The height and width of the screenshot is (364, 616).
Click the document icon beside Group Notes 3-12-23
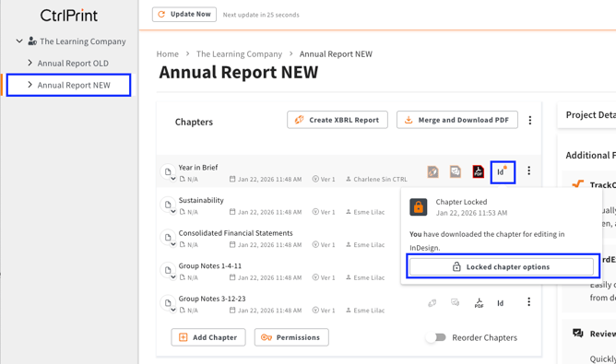(x=168, y=303)
